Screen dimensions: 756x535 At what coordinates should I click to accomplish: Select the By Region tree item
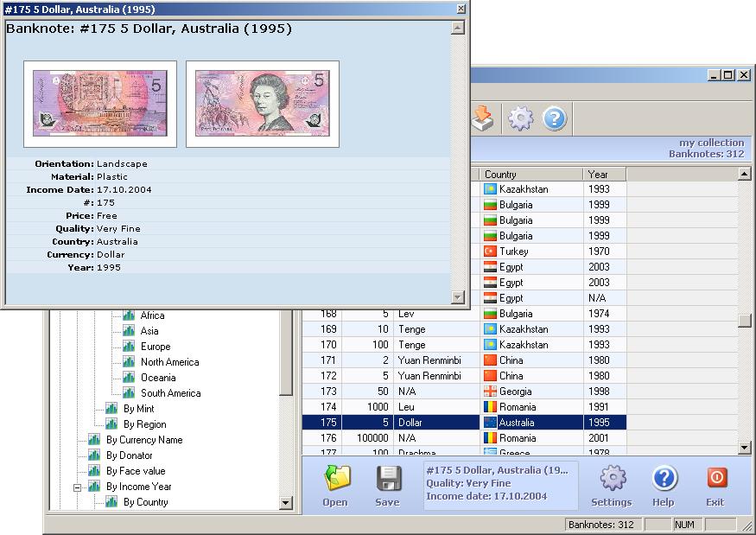[144, 424]
